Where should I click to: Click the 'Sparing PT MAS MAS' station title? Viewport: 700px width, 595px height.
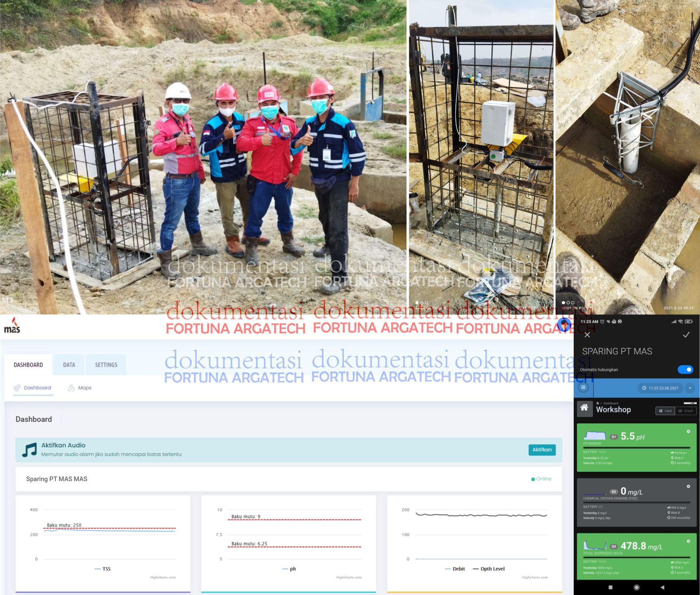[x=57, y=479]
